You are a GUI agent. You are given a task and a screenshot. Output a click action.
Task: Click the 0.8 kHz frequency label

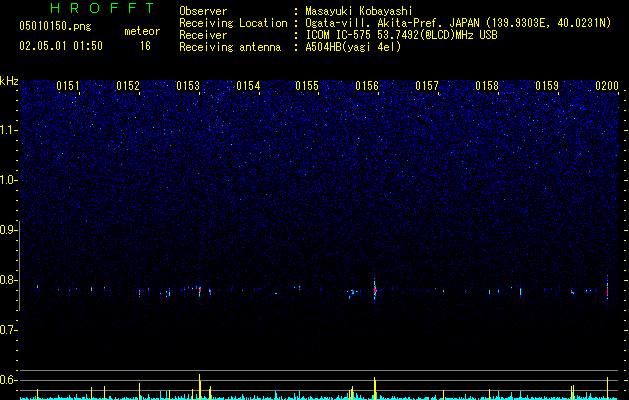click(x=8, y=280)
